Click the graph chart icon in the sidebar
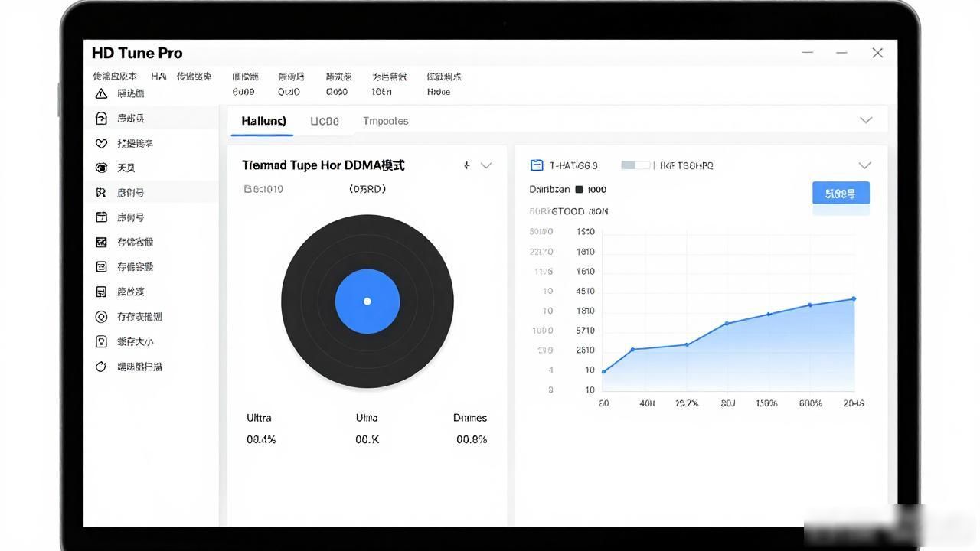Image resolution: width=980 pixels, height=551 pixels. coord(101,242)
